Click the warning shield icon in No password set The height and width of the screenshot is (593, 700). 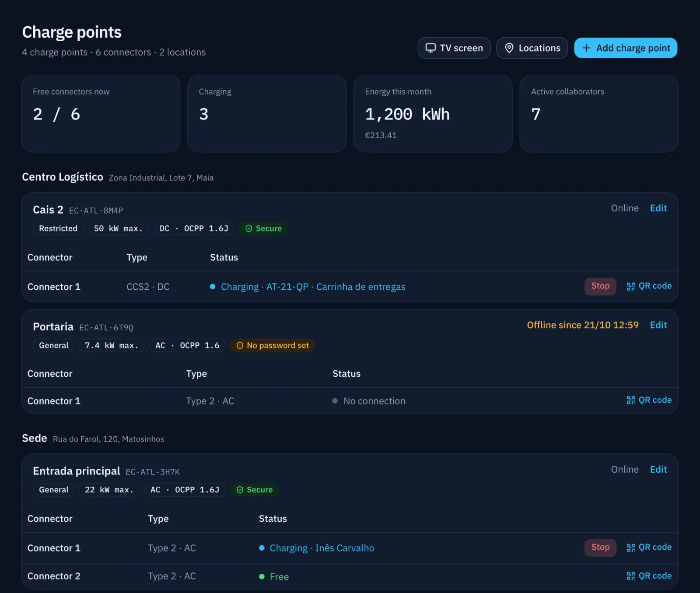(x=240, y=346)
